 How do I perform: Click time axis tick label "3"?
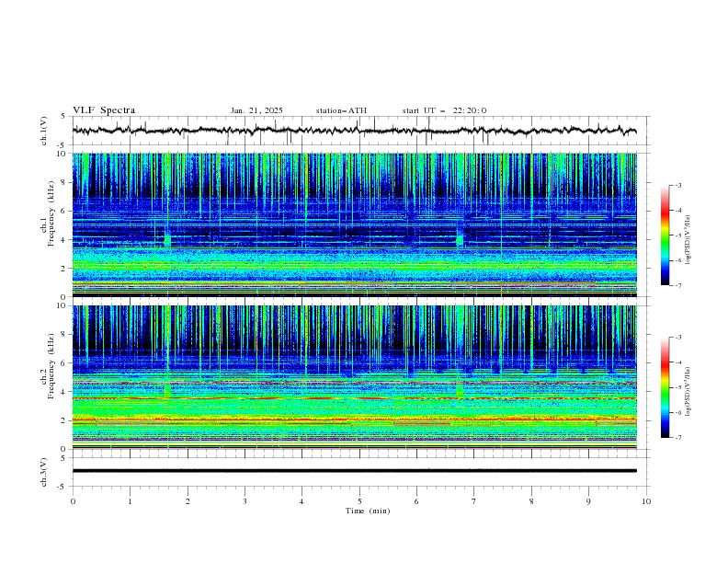(245, 501)
